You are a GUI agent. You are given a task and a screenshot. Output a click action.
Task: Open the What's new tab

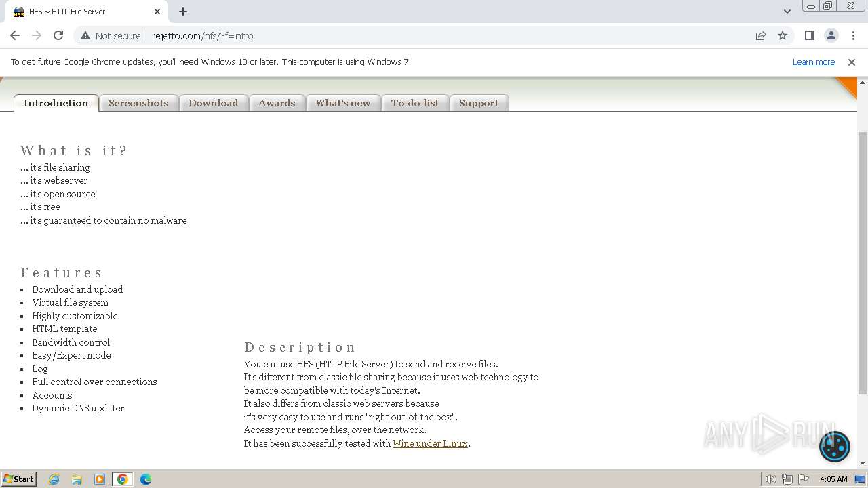point(343,103)
